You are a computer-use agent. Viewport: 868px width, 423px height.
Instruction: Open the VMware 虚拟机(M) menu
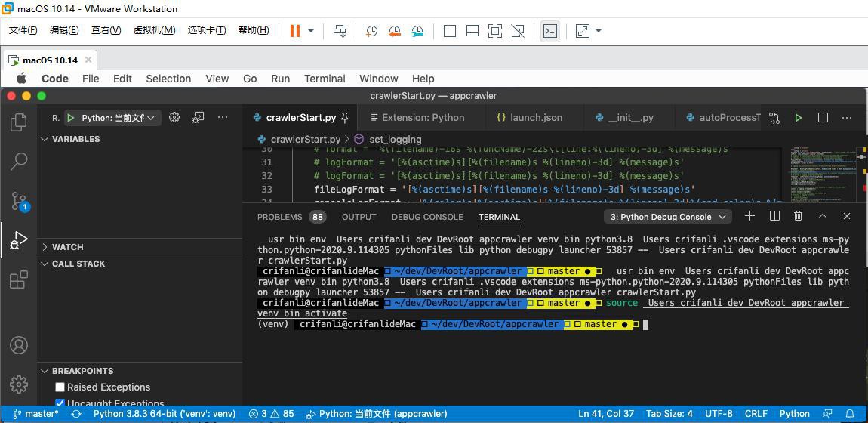(155, 30)
